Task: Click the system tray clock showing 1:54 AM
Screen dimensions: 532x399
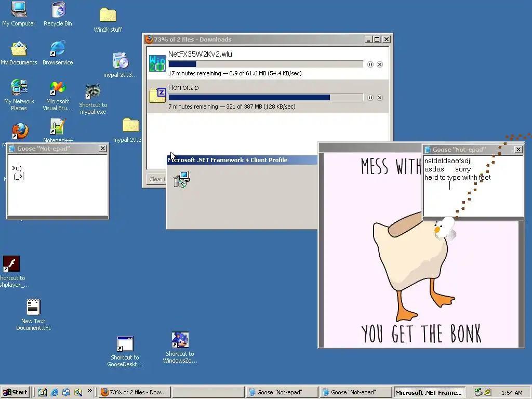Action: [x=512, y=393]
